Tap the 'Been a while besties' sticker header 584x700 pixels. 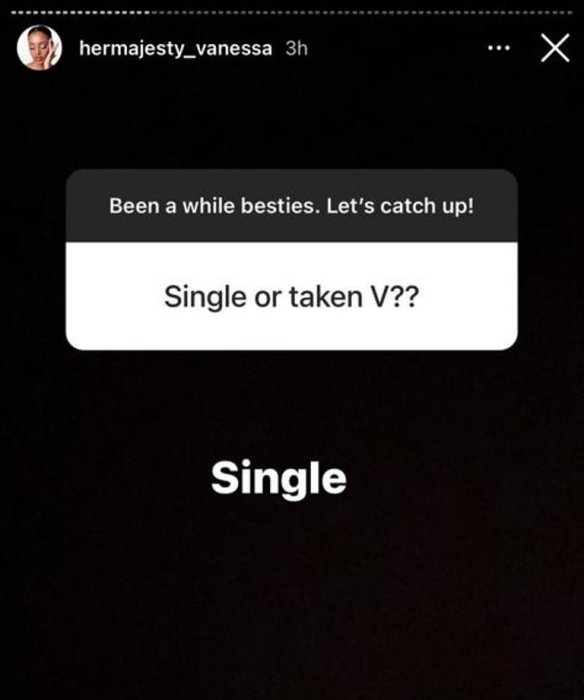[x=292, y=206]
